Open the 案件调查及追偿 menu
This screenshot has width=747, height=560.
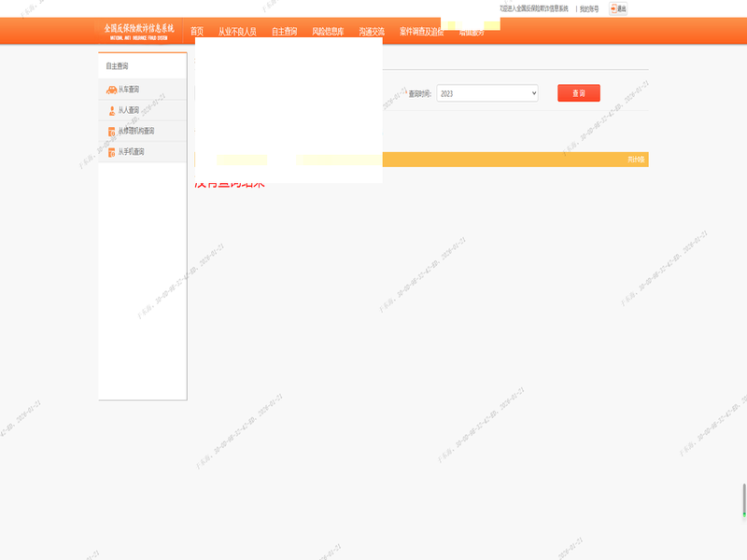(x=421, y=32)
